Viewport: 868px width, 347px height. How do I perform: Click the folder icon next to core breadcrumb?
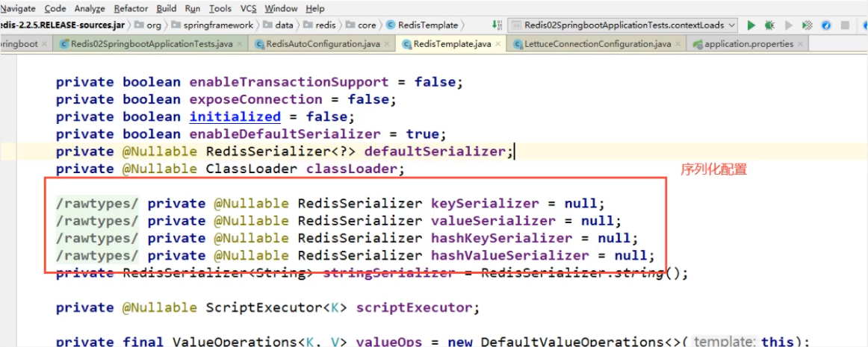[x=350, y=25]
